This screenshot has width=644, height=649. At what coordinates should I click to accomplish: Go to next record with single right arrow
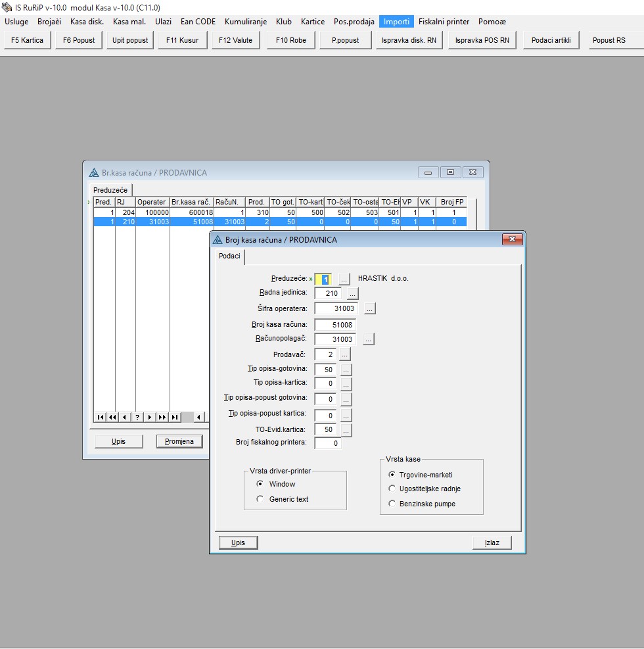coord(150,417)
